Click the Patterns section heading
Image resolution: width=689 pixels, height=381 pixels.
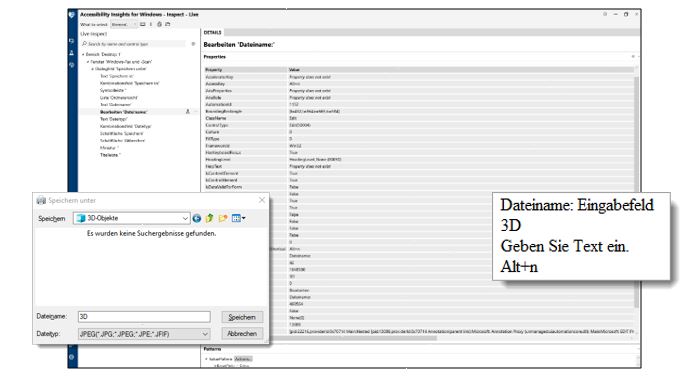click(213, 349)
